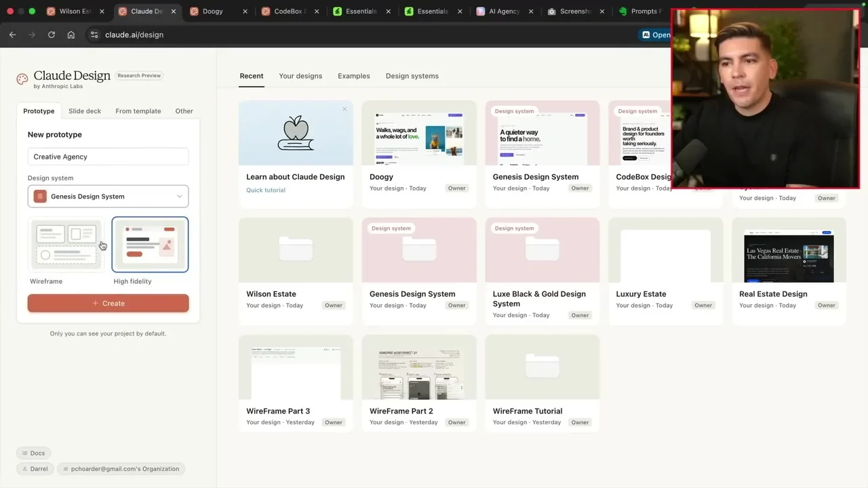Screen dimensions: 868x488
Task: Switch to the Doogy browser tab
Action: (212, 12)
